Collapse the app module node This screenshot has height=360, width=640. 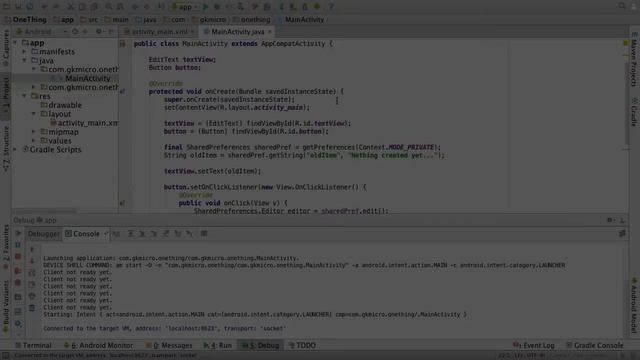pyautogui.click(x=15, y=42)
